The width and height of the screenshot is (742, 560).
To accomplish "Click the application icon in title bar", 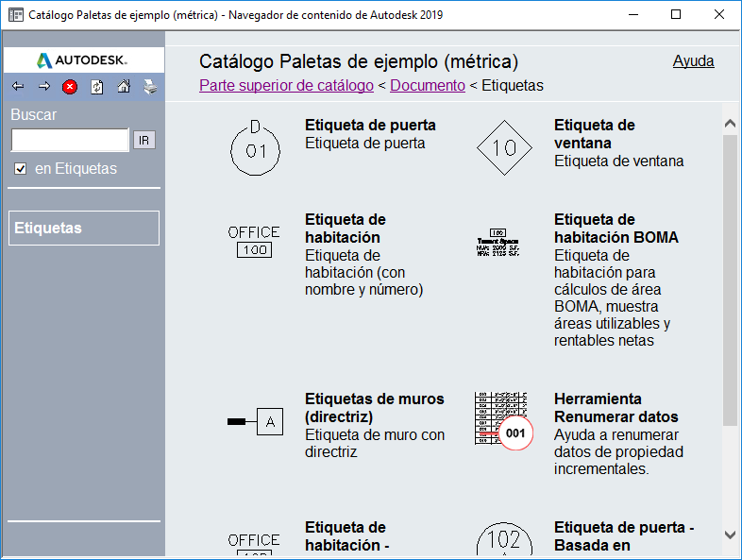I will pyautogui.click(x=16, y=15).
